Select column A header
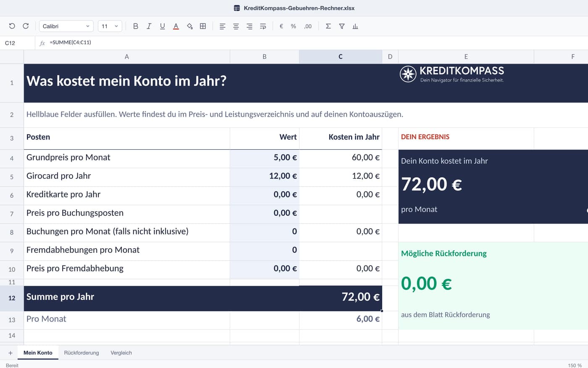The image size is (588, 368). [x=127, y=57]
